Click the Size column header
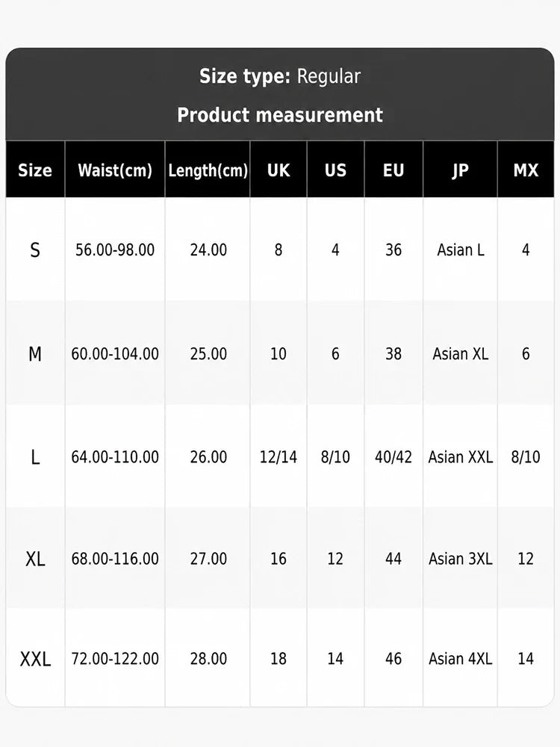Viewport: 560px width, 747px height. 35,170
